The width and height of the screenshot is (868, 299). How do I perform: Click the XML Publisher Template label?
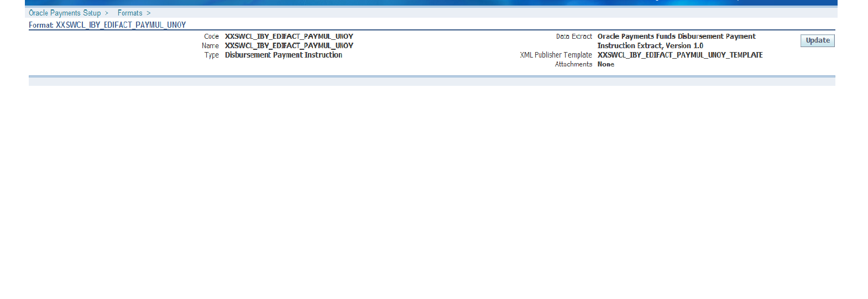(556, 55)
